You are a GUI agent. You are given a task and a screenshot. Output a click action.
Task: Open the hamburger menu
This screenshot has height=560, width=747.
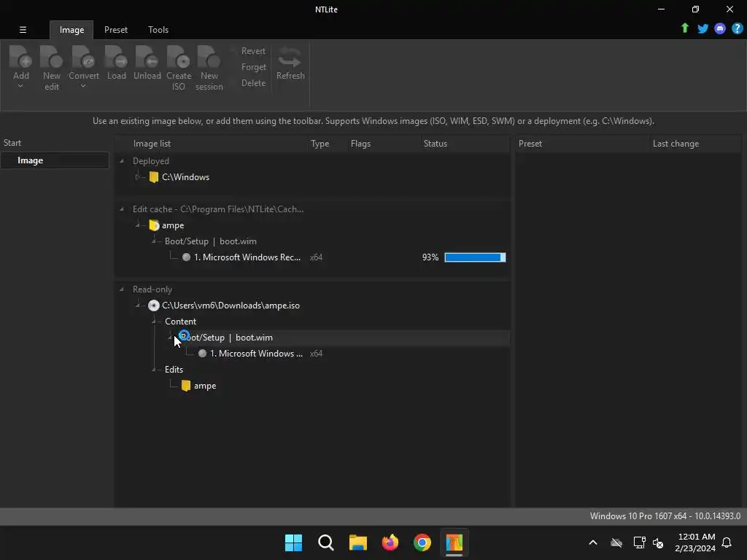pyautogui.click(x=23, y=29)
